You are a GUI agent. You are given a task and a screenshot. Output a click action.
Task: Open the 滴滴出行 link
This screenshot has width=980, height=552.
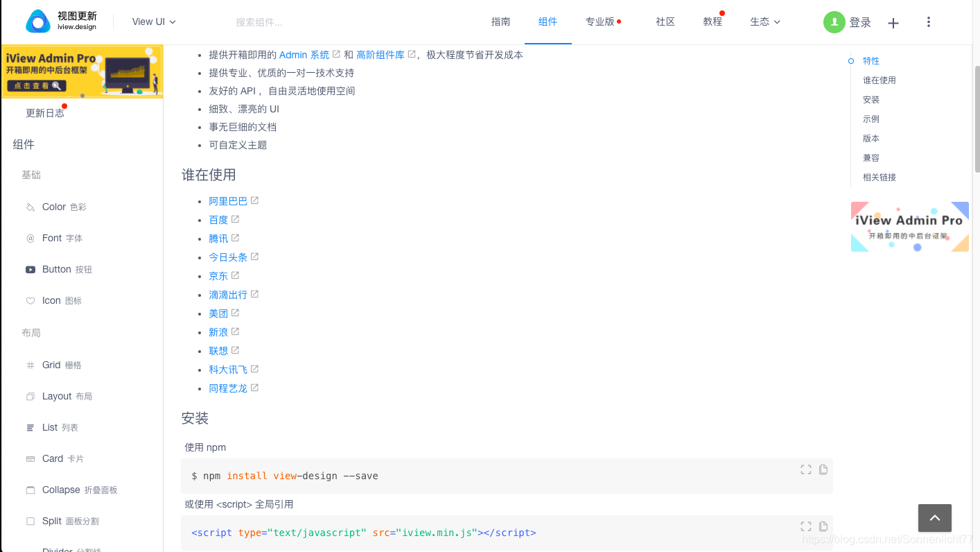[228, 294]
